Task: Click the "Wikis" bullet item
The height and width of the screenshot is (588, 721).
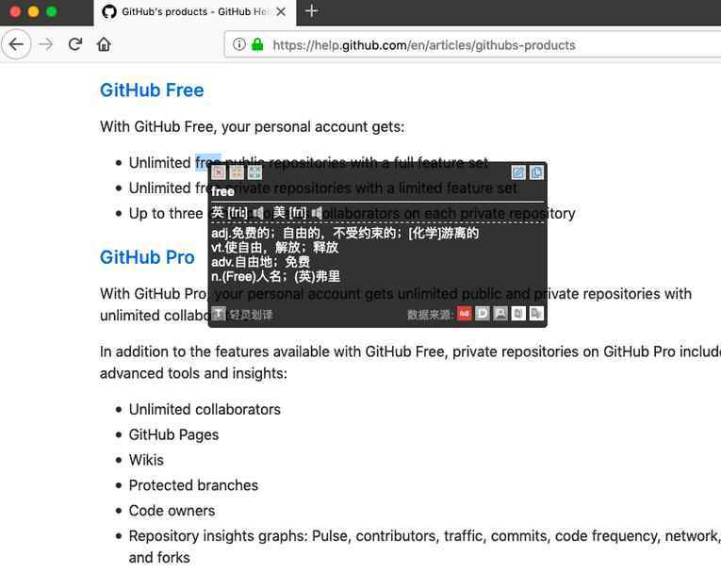Action: point(146,460)
